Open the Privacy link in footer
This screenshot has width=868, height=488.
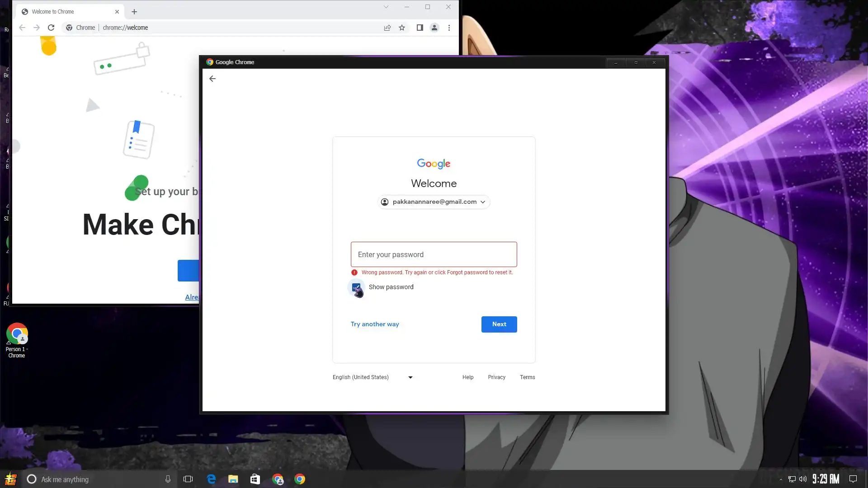click(x=496, y=377)
